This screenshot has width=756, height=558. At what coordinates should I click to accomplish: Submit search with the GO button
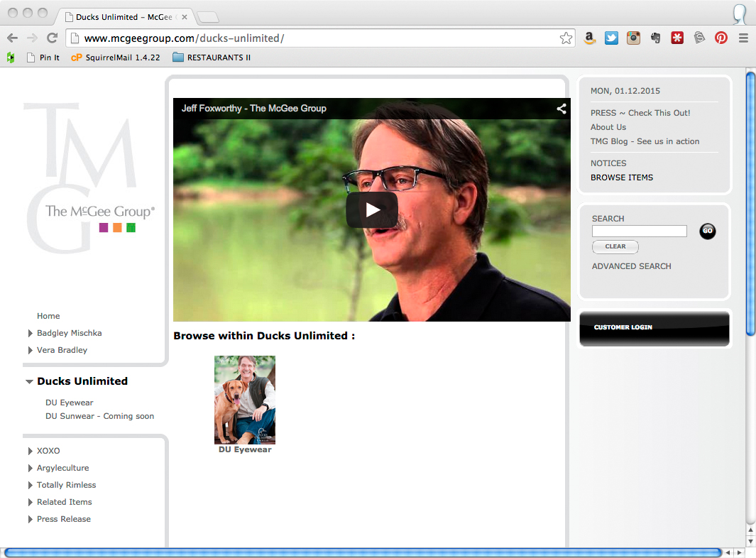click(x=707, y=231)
